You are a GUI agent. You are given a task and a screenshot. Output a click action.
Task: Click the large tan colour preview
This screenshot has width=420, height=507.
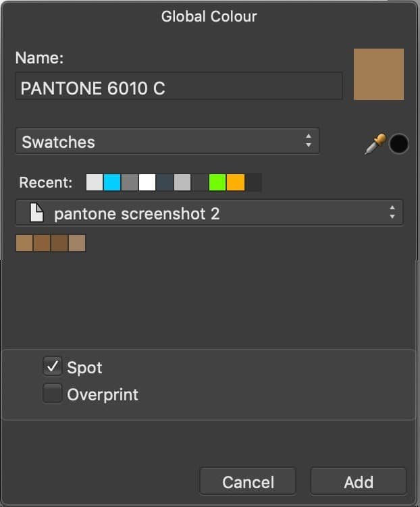click(379, 74)
